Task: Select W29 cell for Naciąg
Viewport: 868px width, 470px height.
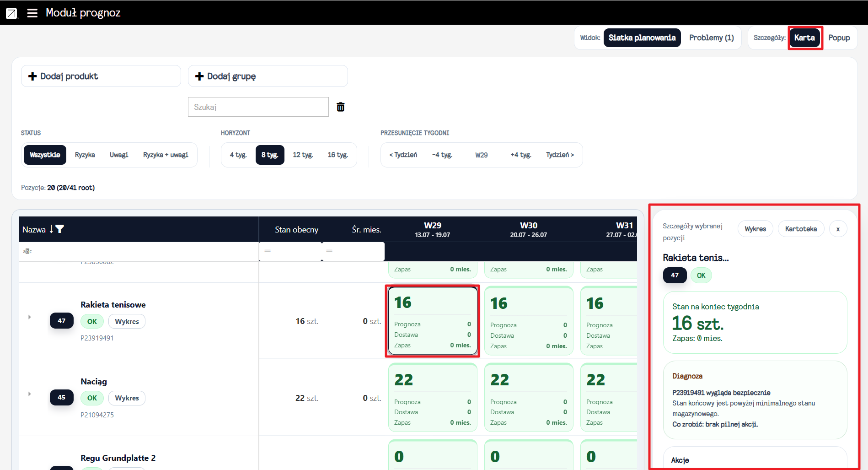Action: (433, 397)
